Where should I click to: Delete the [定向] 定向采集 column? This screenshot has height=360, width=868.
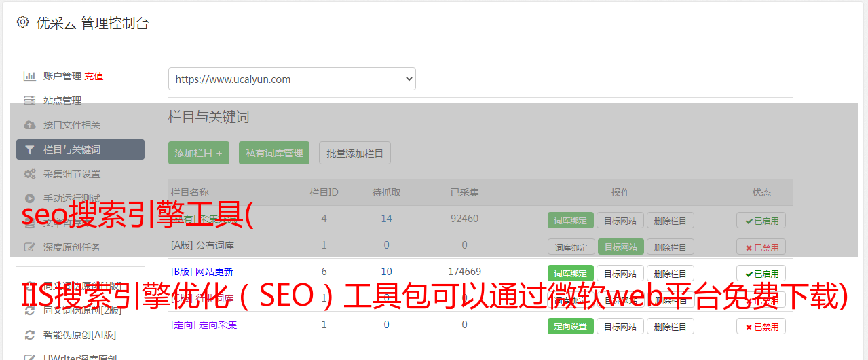pyautogui.click(x=671, y=326)
